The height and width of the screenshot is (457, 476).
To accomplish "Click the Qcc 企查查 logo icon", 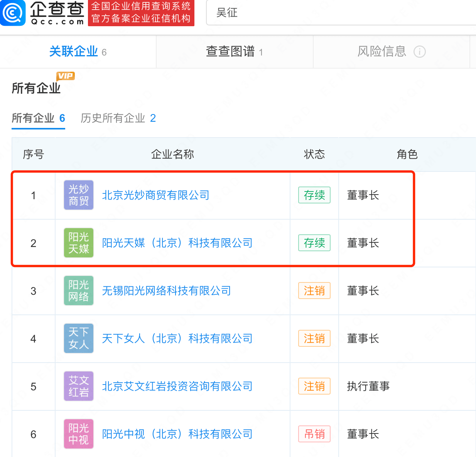I will [13, 13].
